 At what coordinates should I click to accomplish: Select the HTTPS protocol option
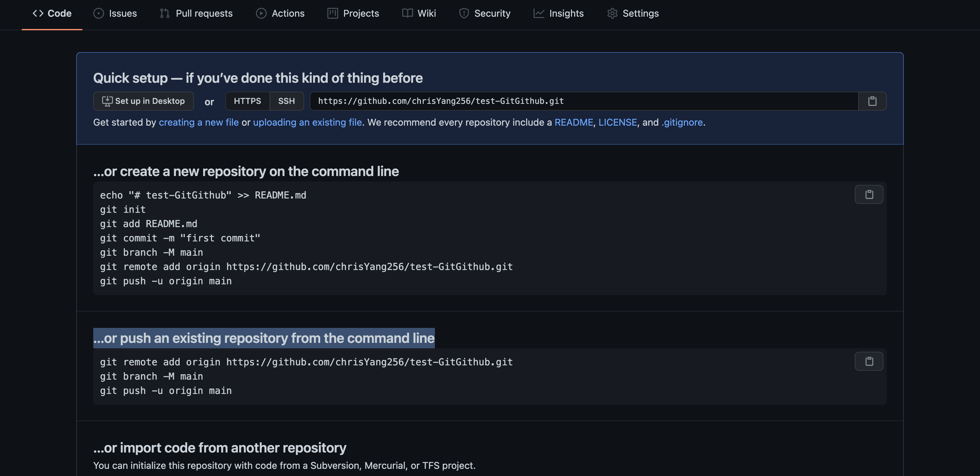(247, 101)
